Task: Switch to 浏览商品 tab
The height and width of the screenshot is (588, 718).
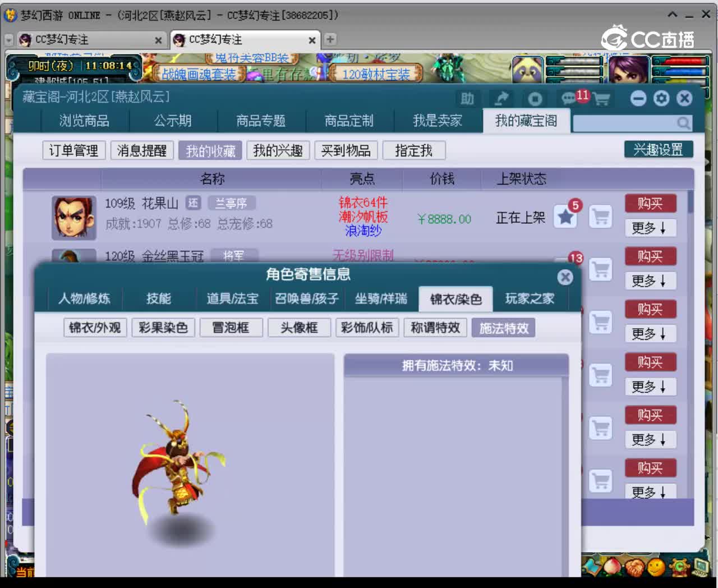Action: 85,121
